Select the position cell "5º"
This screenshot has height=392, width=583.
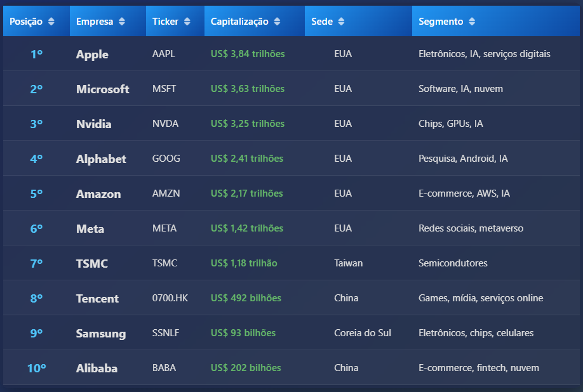(36, 193)
